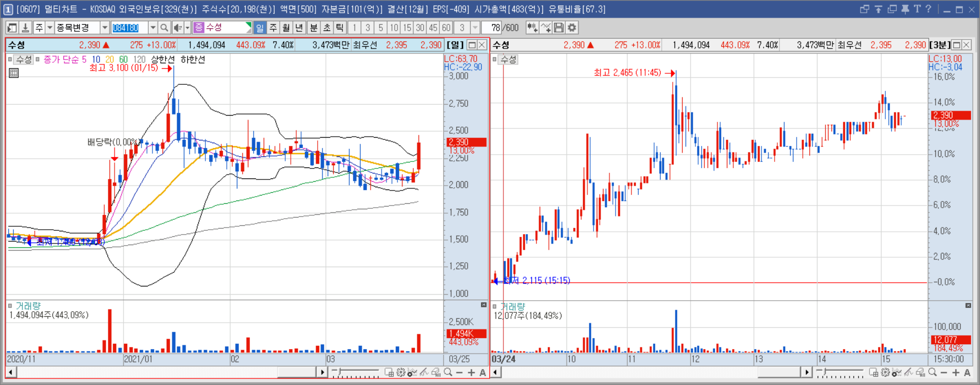Close the right chart volume panel
Viewport: 980px width, 385px height.
968,305
